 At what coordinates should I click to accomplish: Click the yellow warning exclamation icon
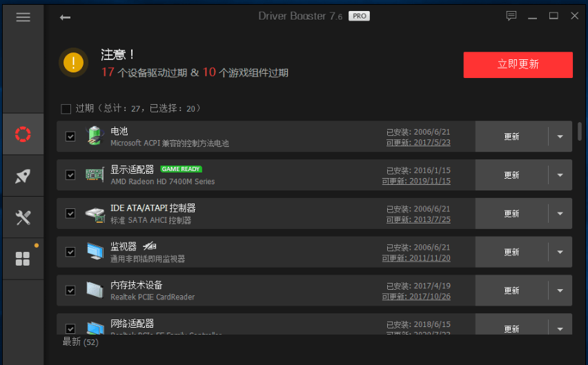point(73,62)
